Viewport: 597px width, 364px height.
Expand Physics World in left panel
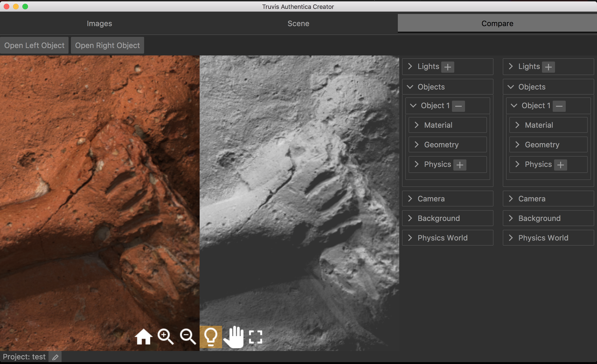point(448,238)
